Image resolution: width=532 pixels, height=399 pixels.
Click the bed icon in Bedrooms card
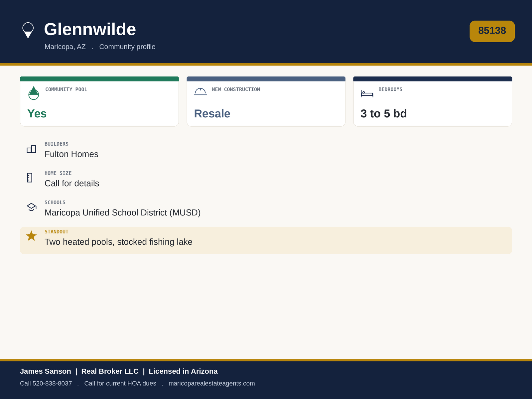(x=367, y=93)
